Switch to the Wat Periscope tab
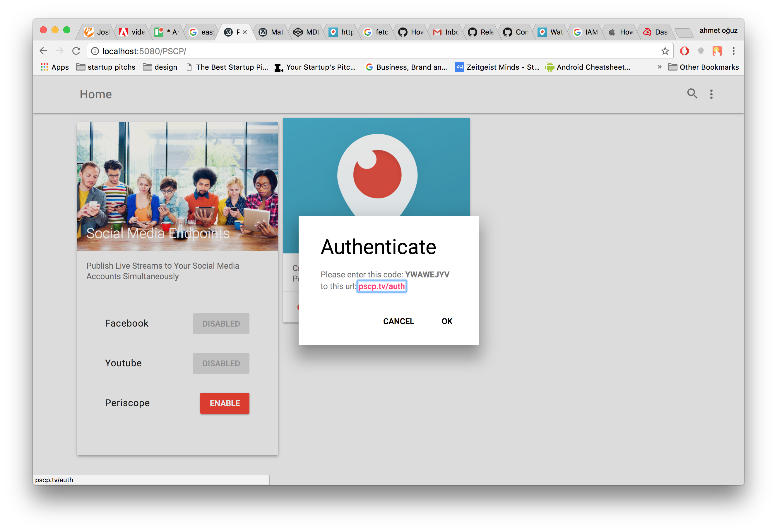 click(x=551, y=32)
